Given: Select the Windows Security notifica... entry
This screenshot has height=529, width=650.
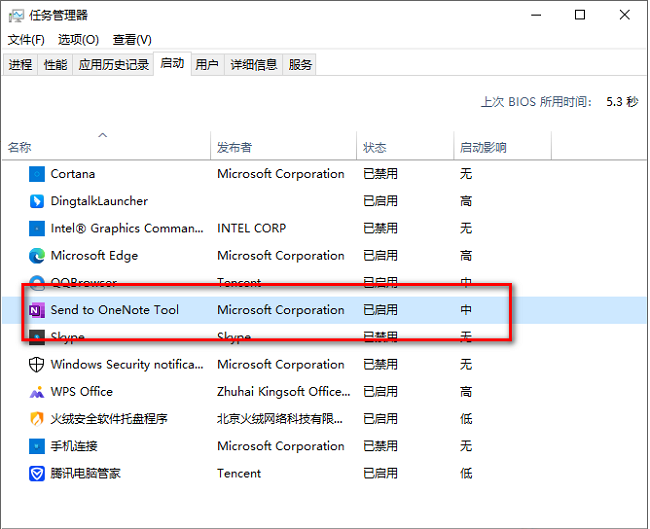Looking at the screenshot, I should point(127,365).
